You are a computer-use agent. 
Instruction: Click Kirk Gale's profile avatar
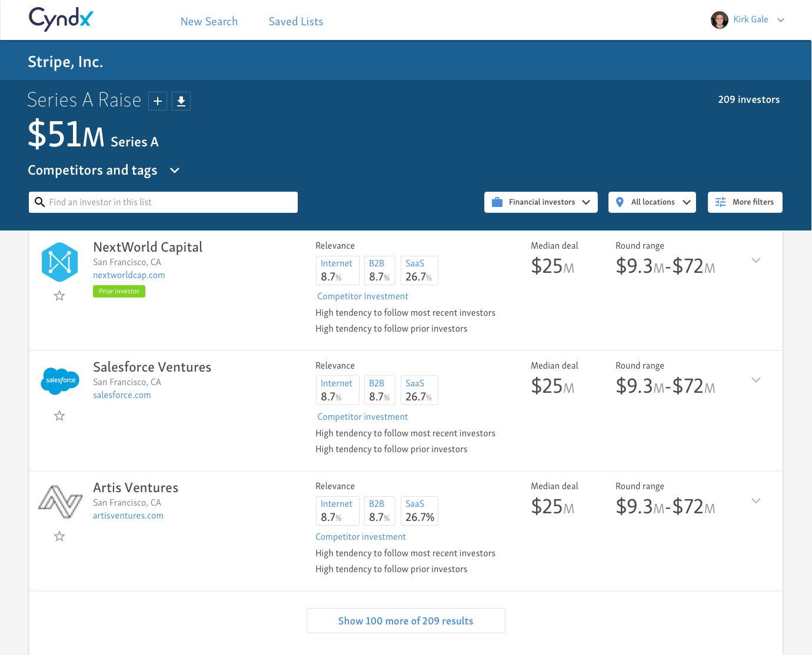(719, 20)
